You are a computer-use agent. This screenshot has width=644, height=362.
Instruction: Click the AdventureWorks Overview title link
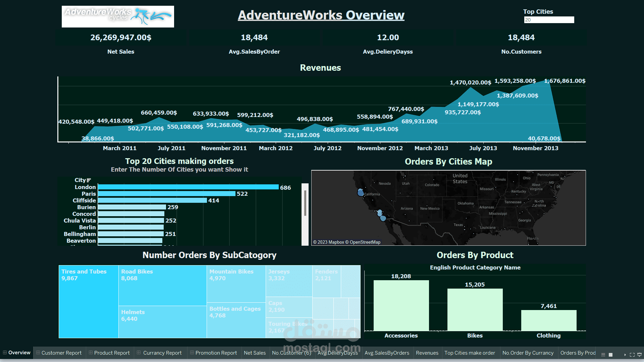pos(321,15)
